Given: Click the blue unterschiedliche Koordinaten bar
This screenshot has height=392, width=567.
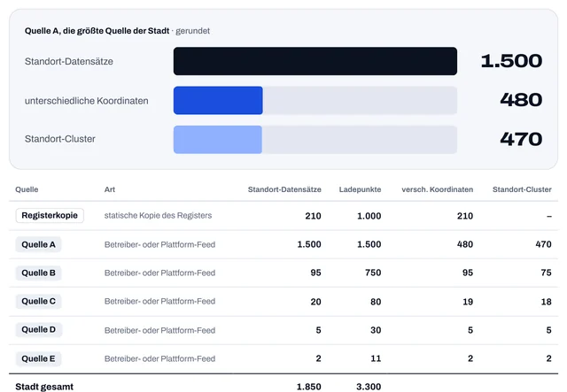Looking at the screenshot, I should [218, 101].
